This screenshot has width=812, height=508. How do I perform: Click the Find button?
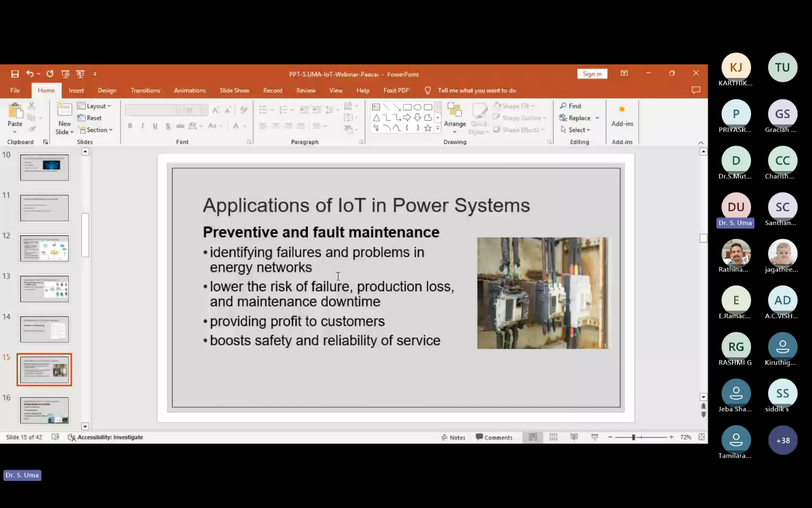click(571, 106)
